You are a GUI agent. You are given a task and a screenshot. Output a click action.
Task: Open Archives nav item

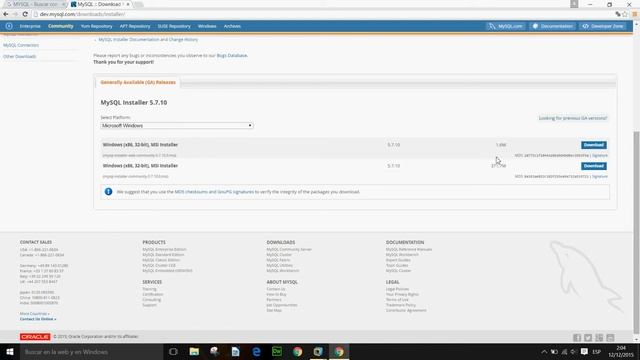click(232, 26)
